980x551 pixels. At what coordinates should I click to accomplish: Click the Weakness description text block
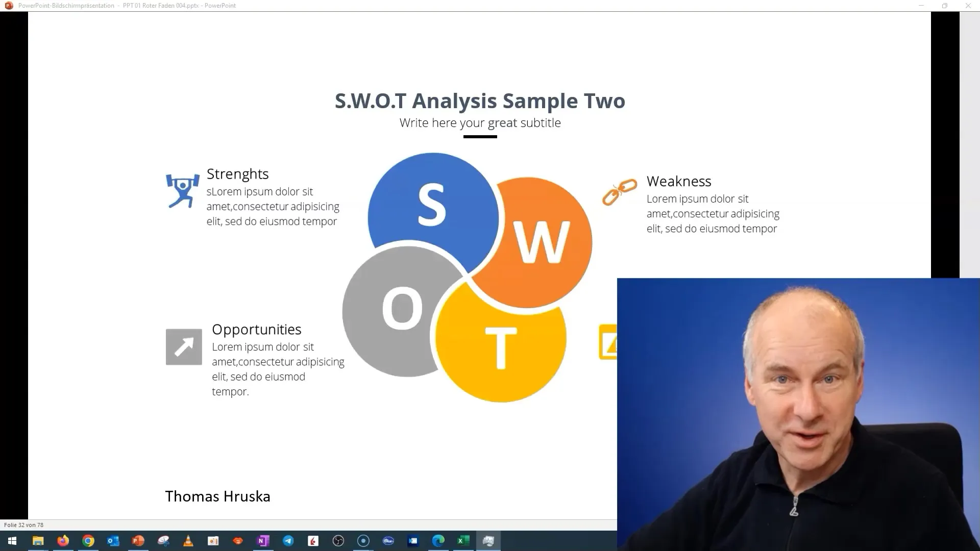point(712,213)
